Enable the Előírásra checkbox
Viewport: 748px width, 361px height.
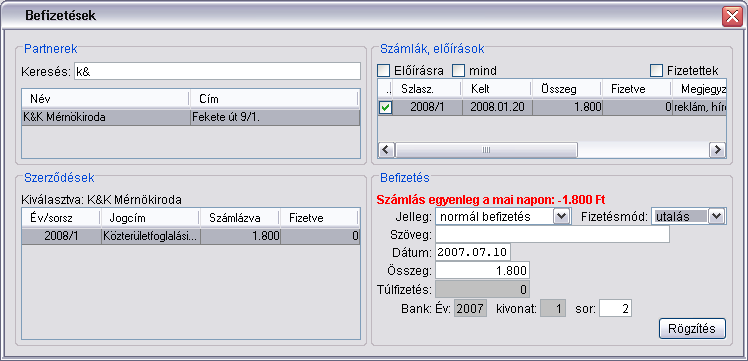point(384,71)
